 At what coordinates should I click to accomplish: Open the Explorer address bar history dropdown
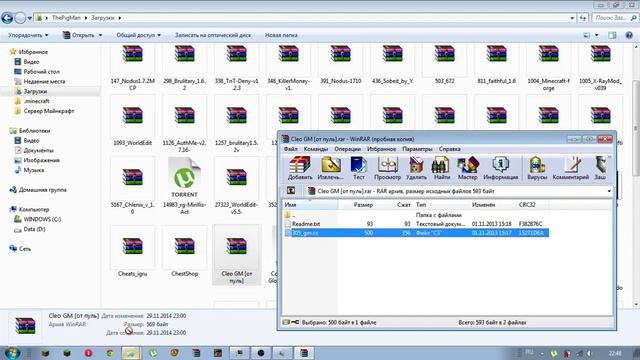(572, 18)
